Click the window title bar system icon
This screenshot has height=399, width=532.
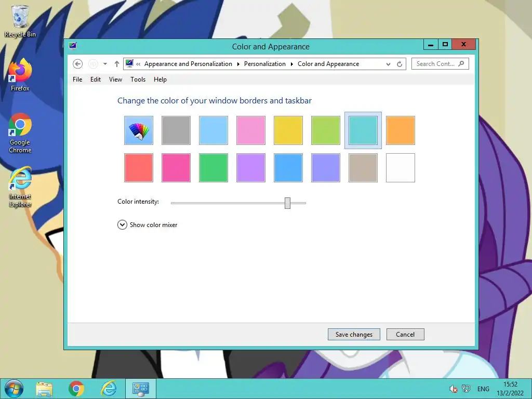click(73, 46)
